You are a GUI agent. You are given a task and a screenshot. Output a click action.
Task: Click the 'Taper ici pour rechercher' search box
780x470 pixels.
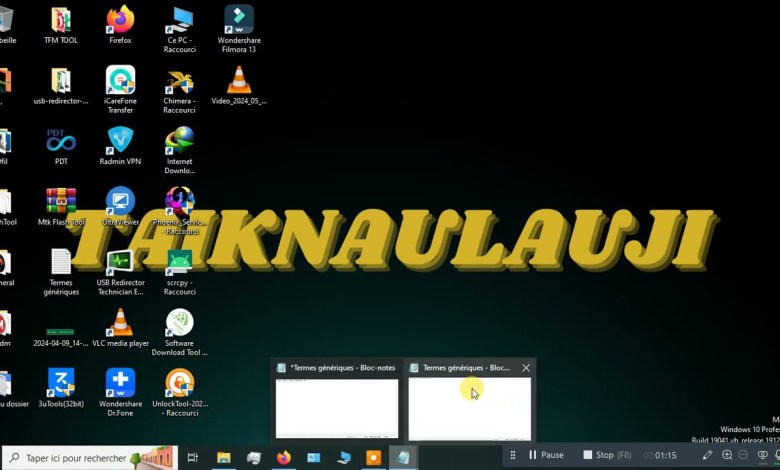click(90, 458)
